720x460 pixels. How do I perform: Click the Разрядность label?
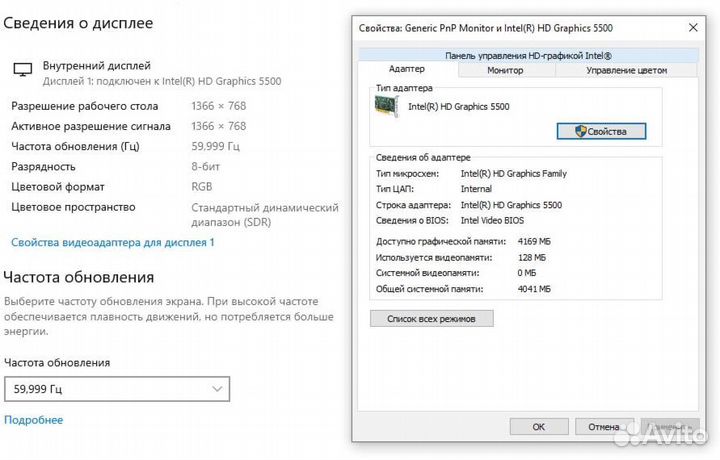(43, 167)
